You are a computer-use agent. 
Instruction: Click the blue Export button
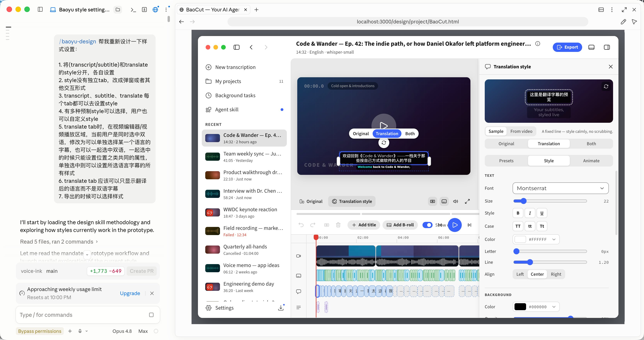click(x=567, y=47)
